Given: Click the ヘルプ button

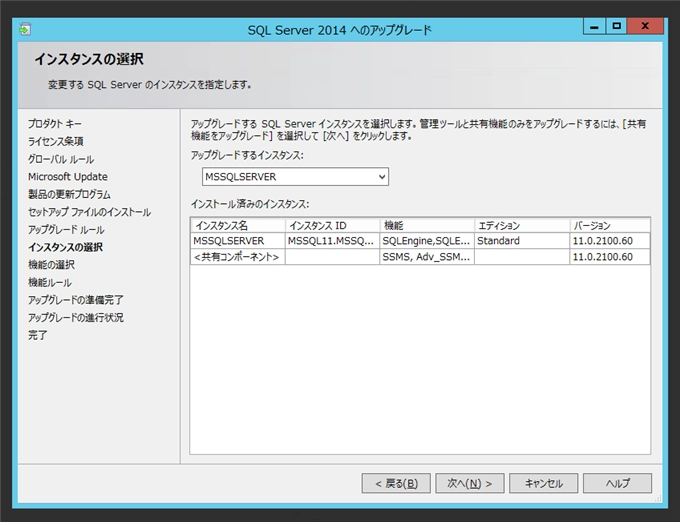Looking at the screenshot, I should [x=617, y=483].
